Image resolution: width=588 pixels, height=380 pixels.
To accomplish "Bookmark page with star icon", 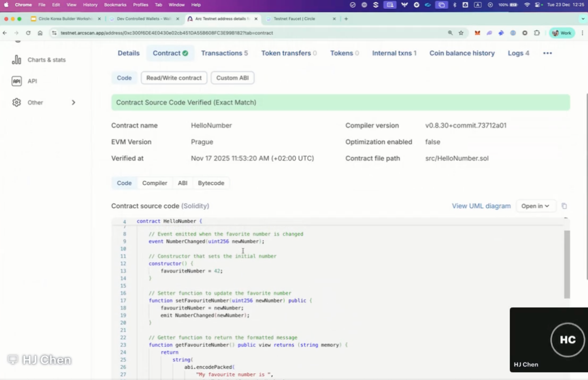I will 461,33.
